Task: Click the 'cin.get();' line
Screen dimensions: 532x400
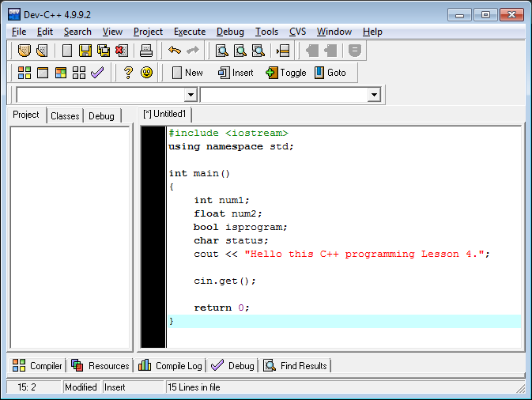Action: pyautogui.click(x=224, y=281)
